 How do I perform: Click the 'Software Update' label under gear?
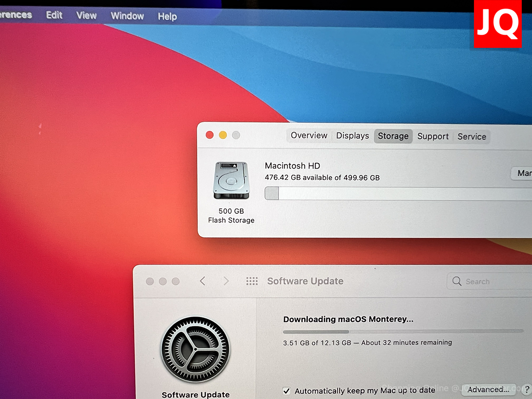click(x=196, y=395)
